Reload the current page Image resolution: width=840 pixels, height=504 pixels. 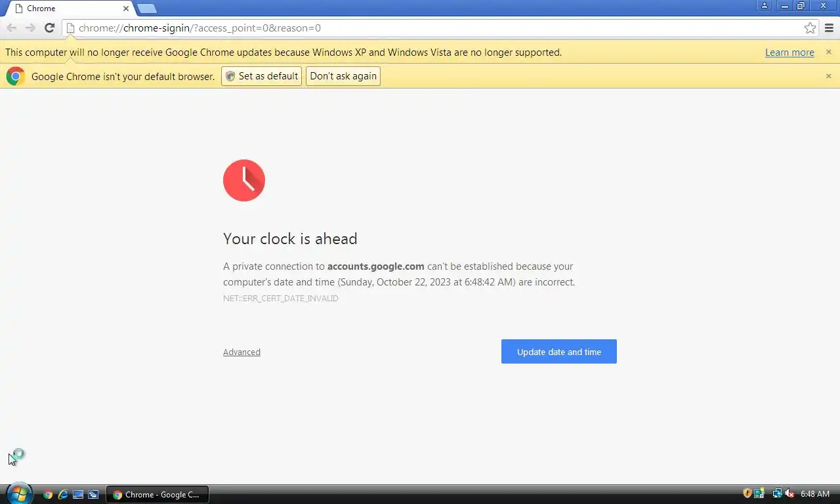[49, 28]
